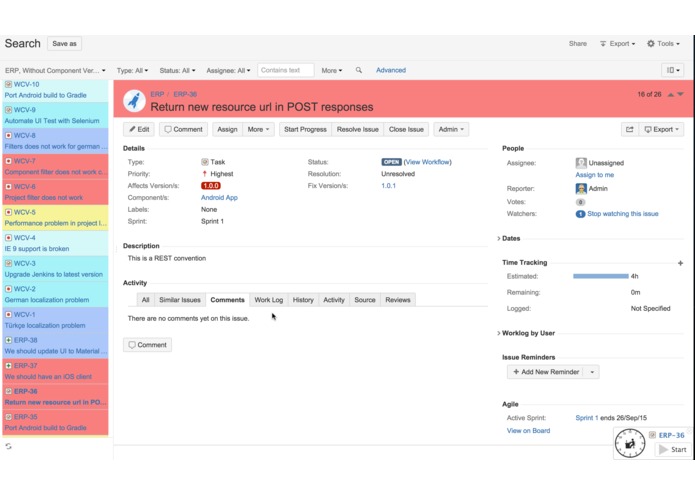Viewport: 695px width, 494px height.
Task: Click the Assign button
Action: pos(227,129)
